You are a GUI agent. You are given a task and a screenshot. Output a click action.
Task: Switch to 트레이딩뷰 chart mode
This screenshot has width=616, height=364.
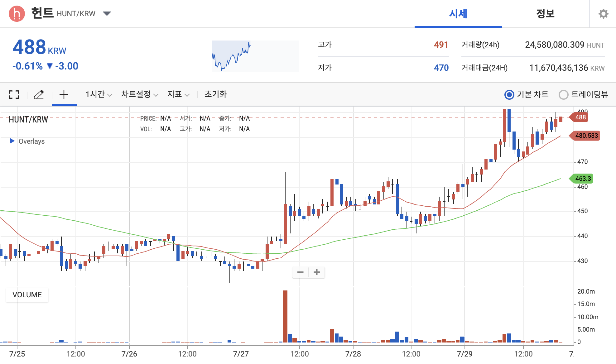click(x=563, y=94)
